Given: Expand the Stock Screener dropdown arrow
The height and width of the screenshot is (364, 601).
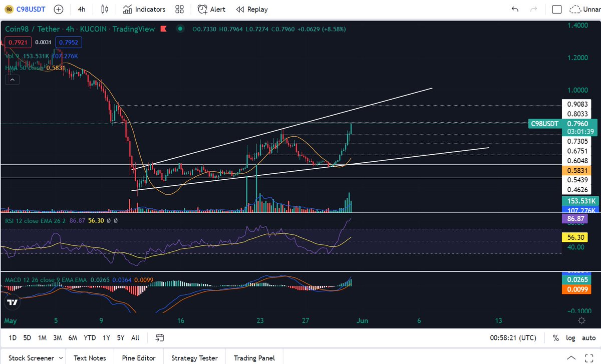Looking at the screenshot, I should pos(61,358).
